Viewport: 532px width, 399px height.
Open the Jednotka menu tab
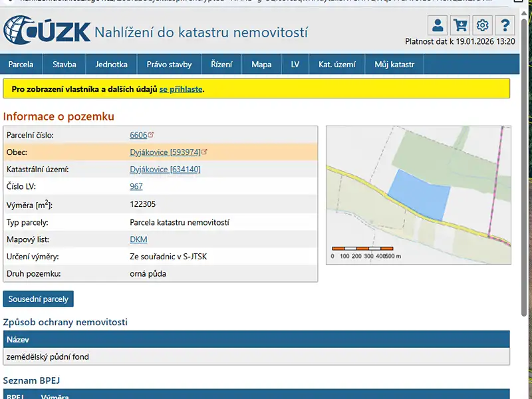(111, 64)
